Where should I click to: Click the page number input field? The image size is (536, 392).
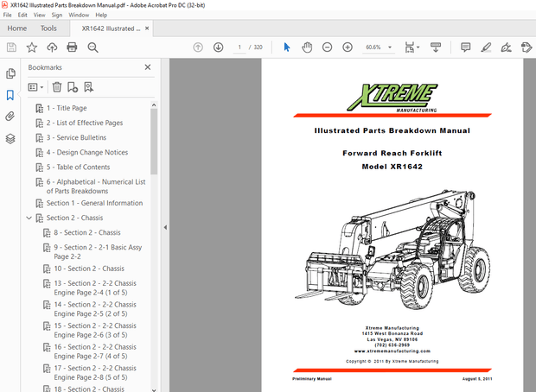point(239,47)
